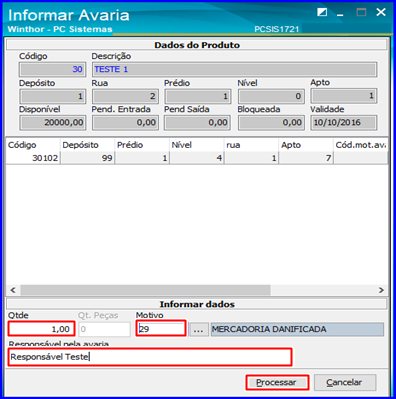Select the Prédio column header in grid
396x399 pixels.
click(142, 145)
